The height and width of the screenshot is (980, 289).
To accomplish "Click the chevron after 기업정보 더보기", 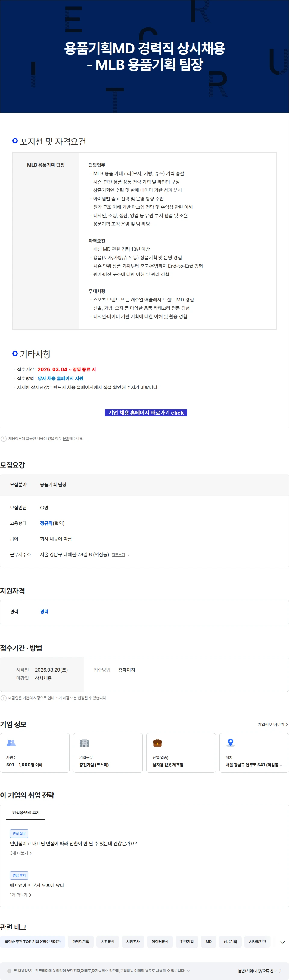I will click(287, 724).
